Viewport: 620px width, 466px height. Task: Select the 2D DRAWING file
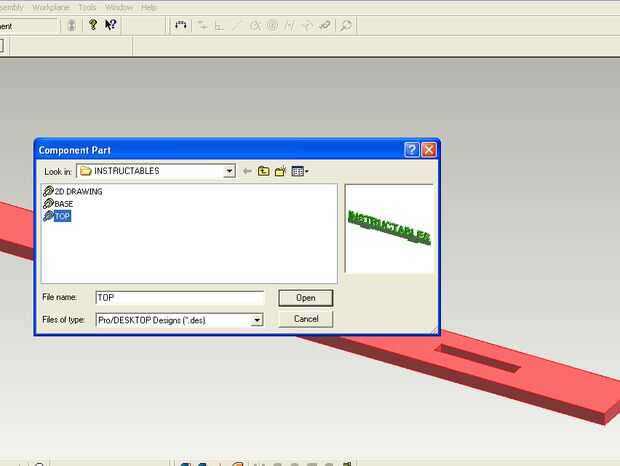(73, 192)
